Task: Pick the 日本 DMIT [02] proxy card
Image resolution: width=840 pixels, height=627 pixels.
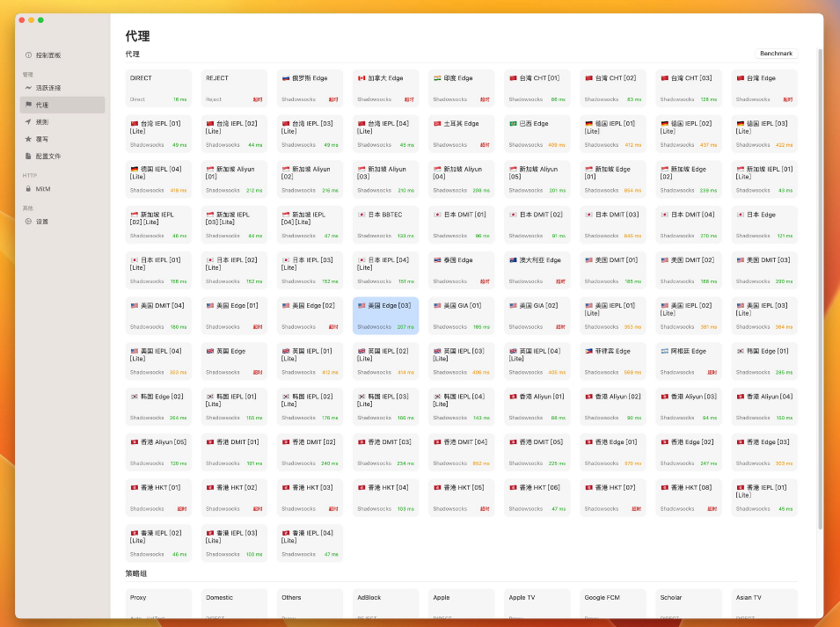Action: pyautogui.click(x=537, y=225)
